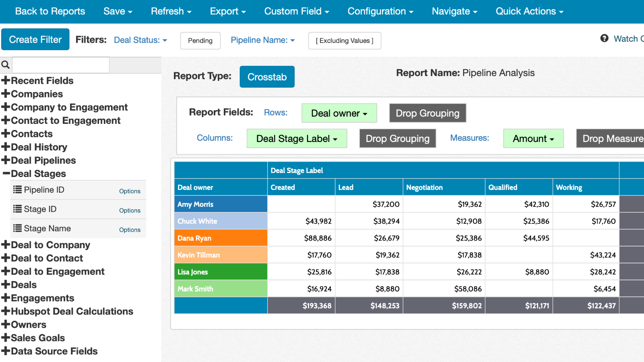The width and height of the screenshot is (644, 362).
Task: Click the list icon beside Stage ID
Action: pos(18,209)
